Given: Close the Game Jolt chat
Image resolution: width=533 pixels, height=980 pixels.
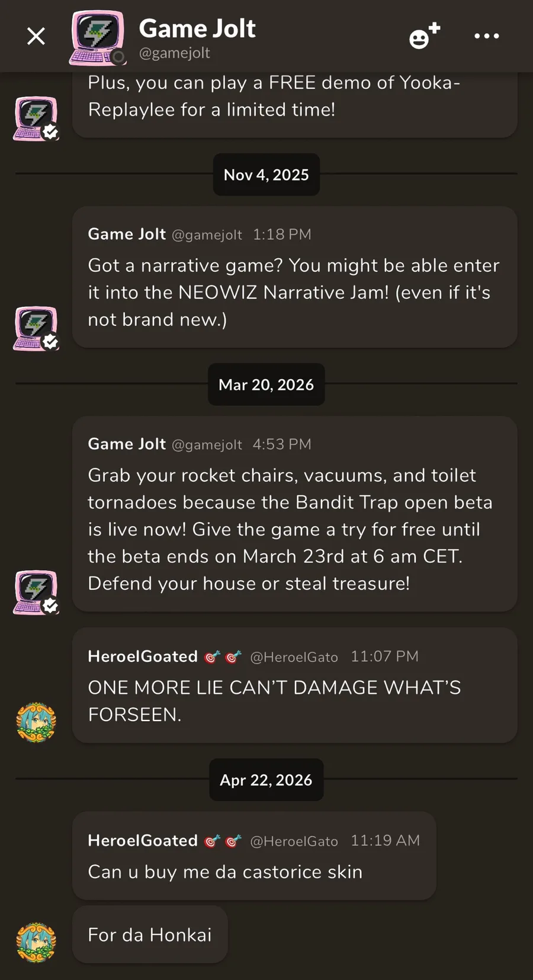Looking at the screenshot, I should (36, 37).
